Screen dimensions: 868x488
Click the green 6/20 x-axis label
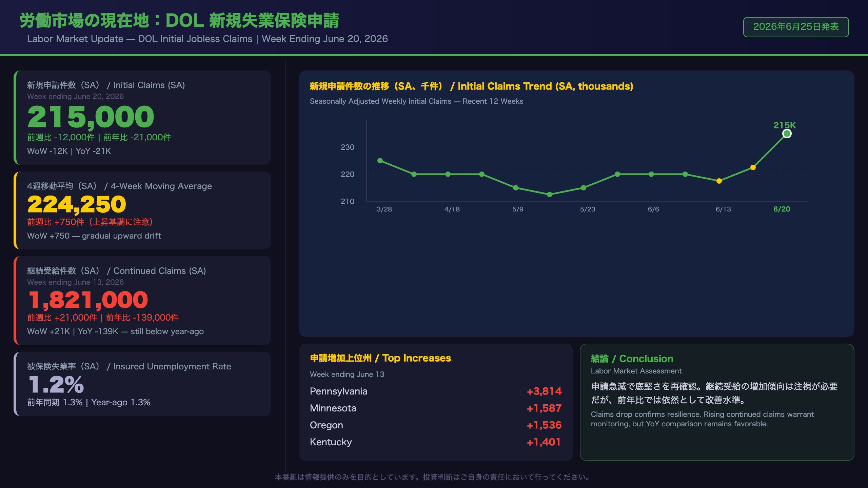pos(782,209)
